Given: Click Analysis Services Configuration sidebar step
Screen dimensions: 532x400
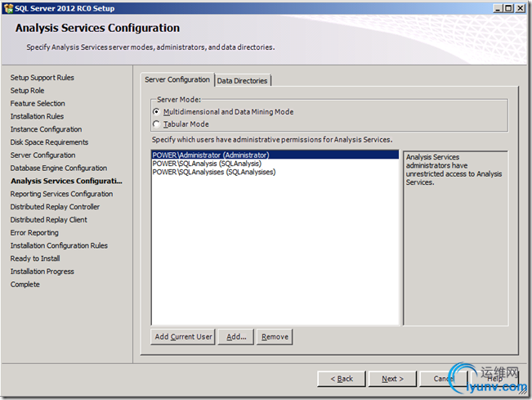Looking at the screenshot, I should coord(66,181).
